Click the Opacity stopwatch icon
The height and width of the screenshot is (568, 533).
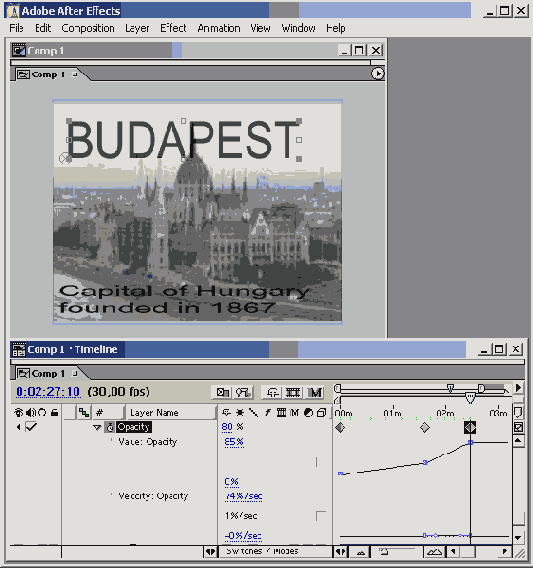(x=109, y=427)
